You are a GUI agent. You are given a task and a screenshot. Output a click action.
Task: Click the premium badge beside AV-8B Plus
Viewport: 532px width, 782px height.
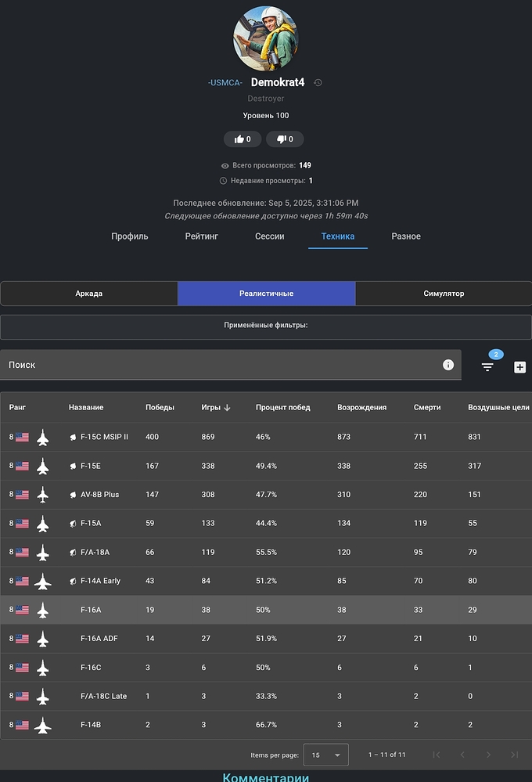[x=73, y=495]
